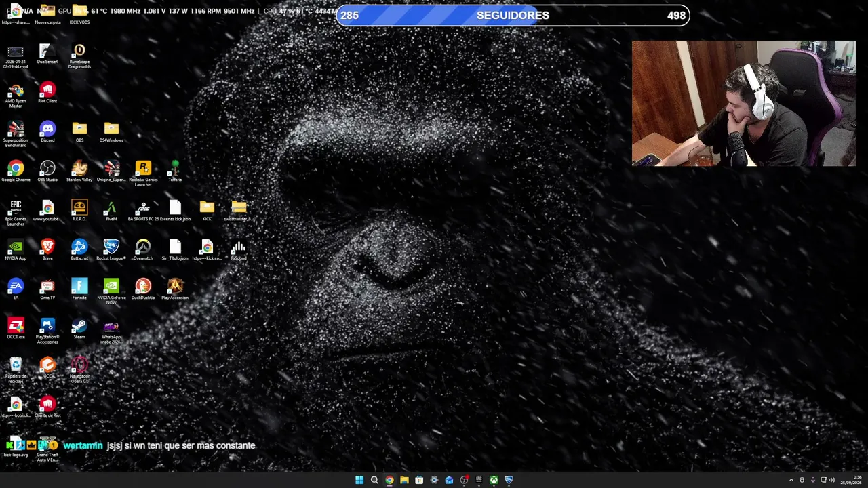Screen dimensions: 868x488
Task: Select the Brave browser icon
Action: [47, 249]
